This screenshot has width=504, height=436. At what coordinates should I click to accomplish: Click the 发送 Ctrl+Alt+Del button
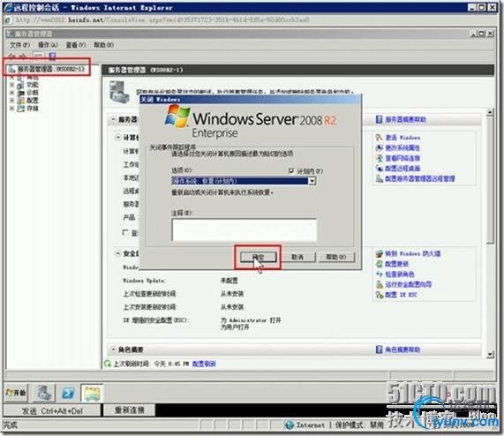click(52, 410)
